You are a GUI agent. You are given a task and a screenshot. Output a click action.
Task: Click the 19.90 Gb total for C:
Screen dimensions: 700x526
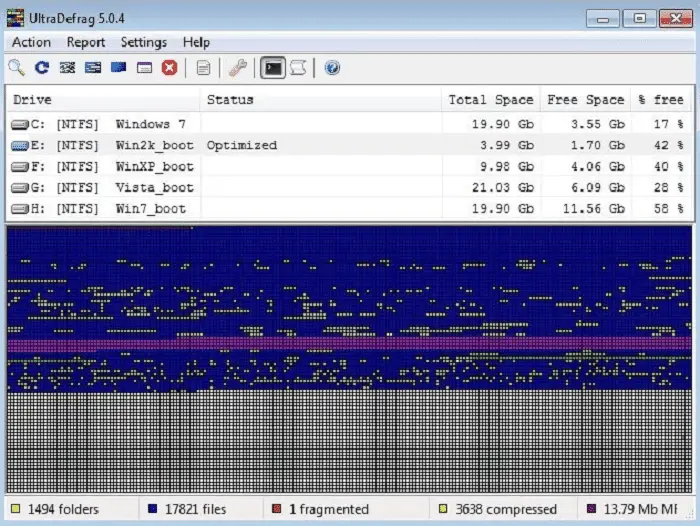coord(503,124)
